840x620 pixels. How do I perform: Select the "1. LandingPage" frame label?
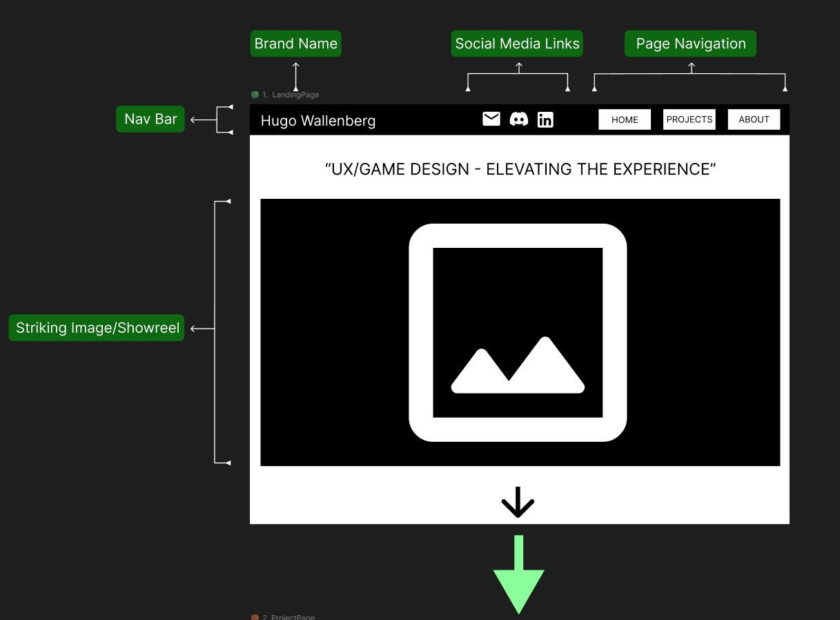291,95
